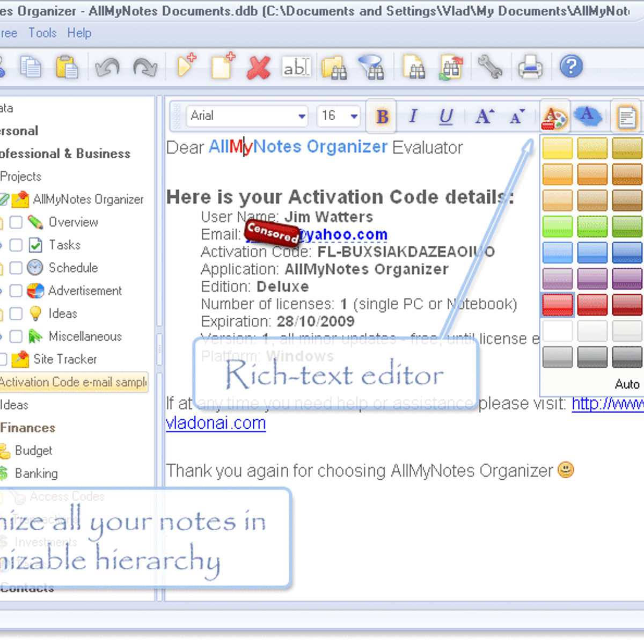Open help with the blue question mark

pos(571,67)
